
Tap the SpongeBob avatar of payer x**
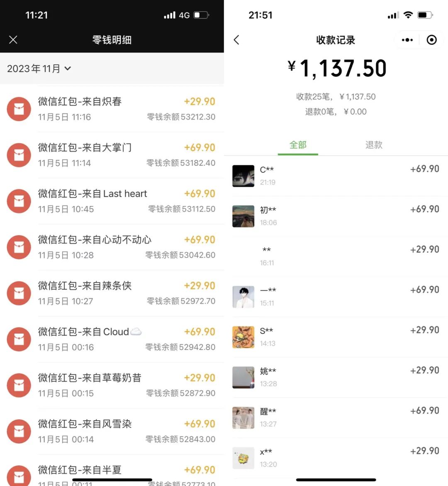[x=243, y=458]
